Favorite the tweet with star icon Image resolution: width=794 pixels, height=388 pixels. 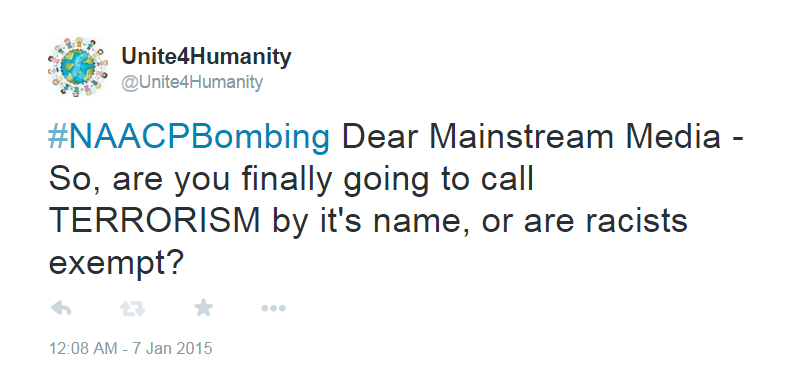click(x=204, y=307)
